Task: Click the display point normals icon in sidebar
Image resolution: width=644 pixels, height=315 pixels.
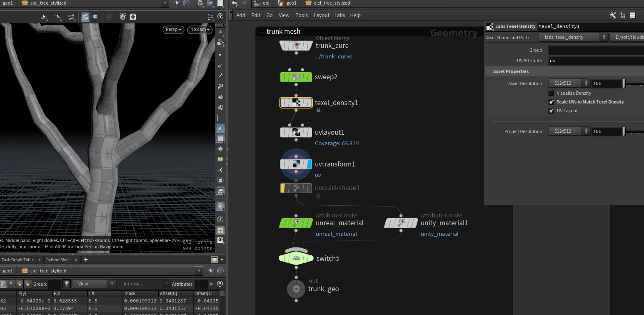Action: pyautogui.click(x=220, y=66)
